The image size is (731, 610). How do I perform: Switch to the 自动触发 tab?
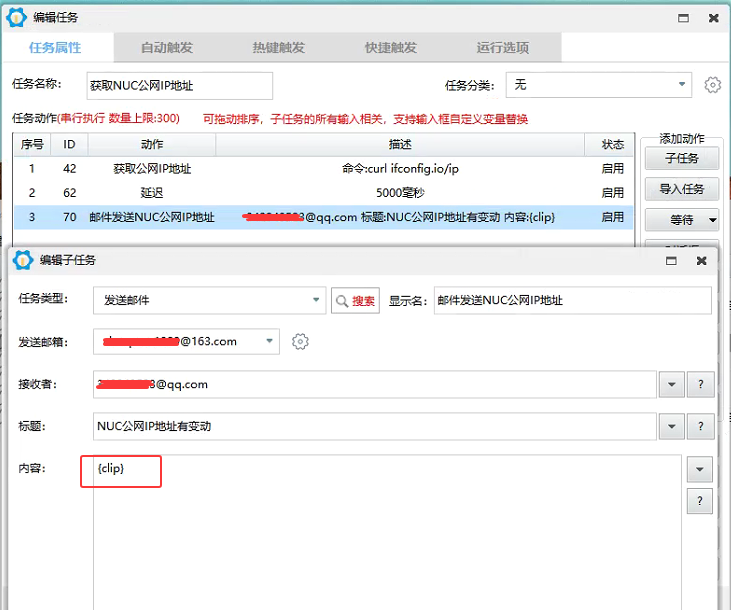tap(167, 47)
